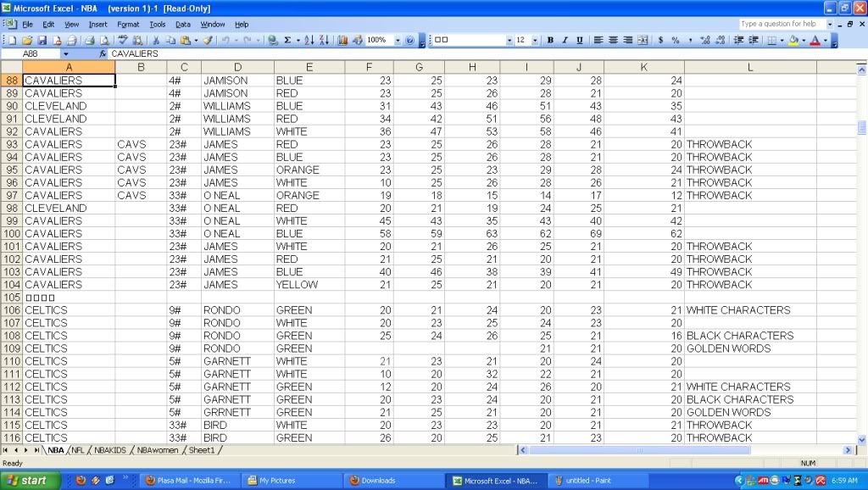Expand the Font Color palette arrow
This screenshot has height=490, width=868.
[826, 41]
